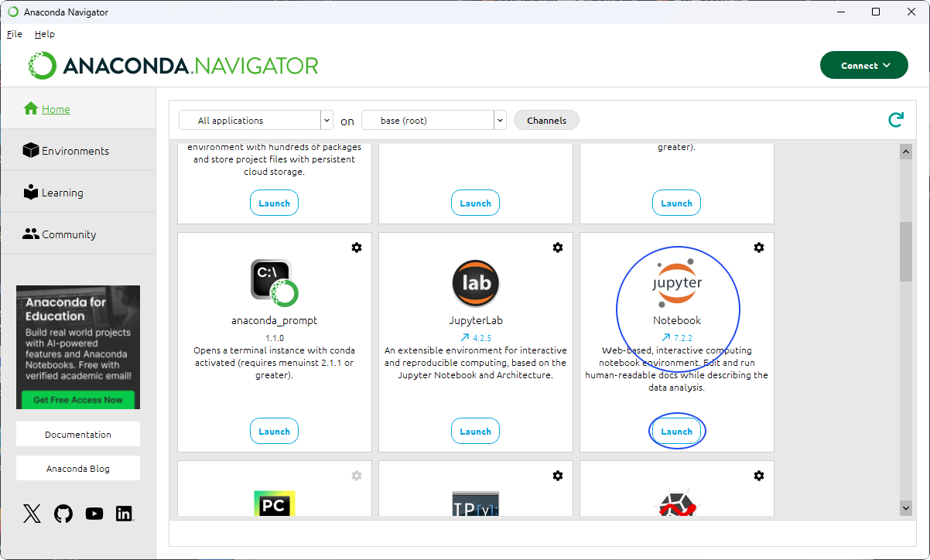
Task: Click the PyCharm PC logo
Action: click(x=274, y=504)
